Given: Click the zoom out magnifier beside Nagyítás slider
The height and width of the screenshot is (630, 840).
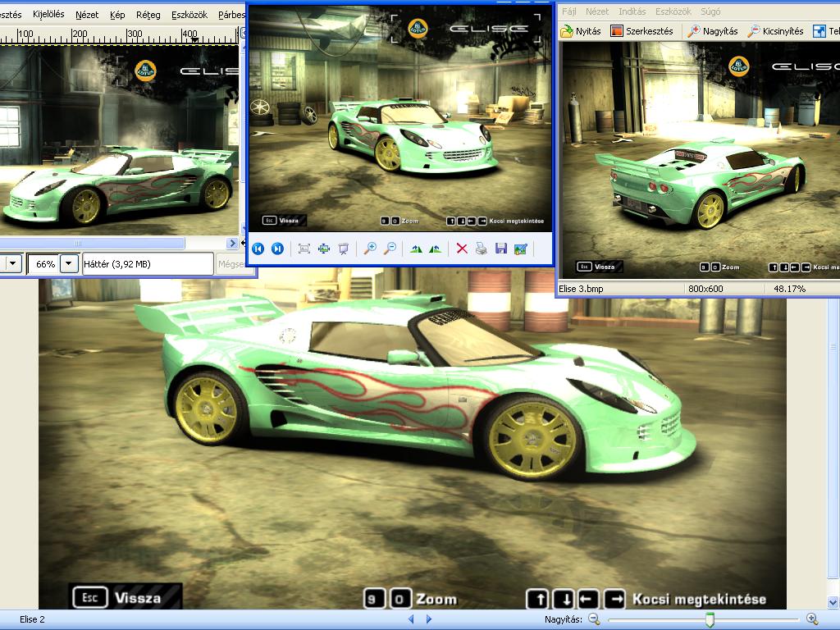Looking at the screenshot, I should 594,619.
